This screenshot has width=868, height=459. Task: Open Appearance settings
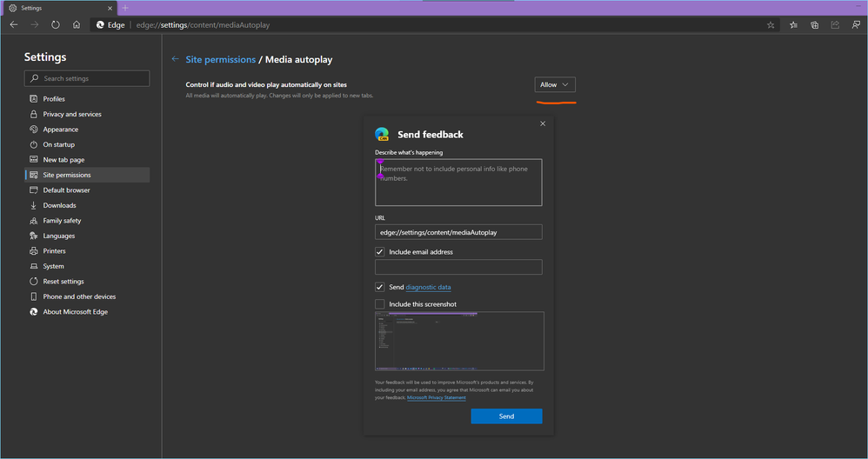(x=87, y=130)
